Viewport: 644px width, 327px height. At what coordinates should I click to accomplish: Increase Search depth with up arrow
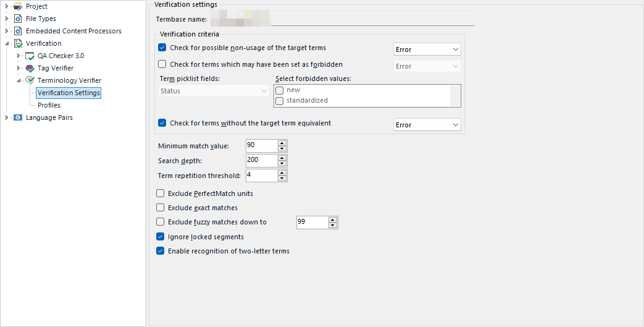(282, 158)
